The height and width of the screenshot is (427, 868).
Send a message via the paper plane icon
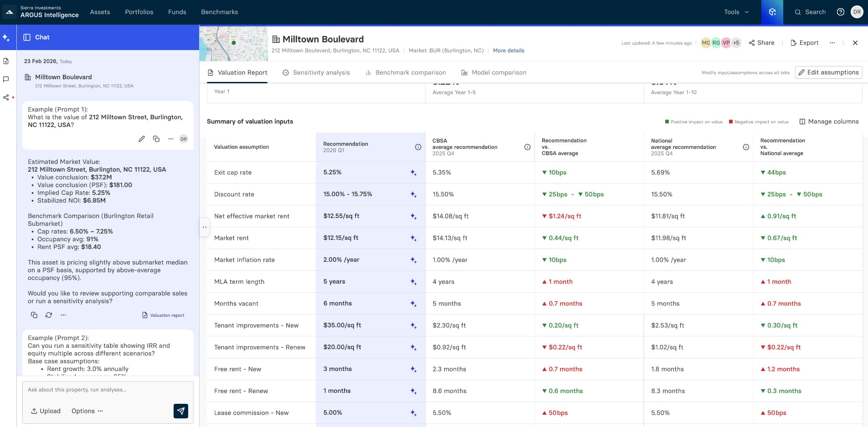(x=181, y=411)
